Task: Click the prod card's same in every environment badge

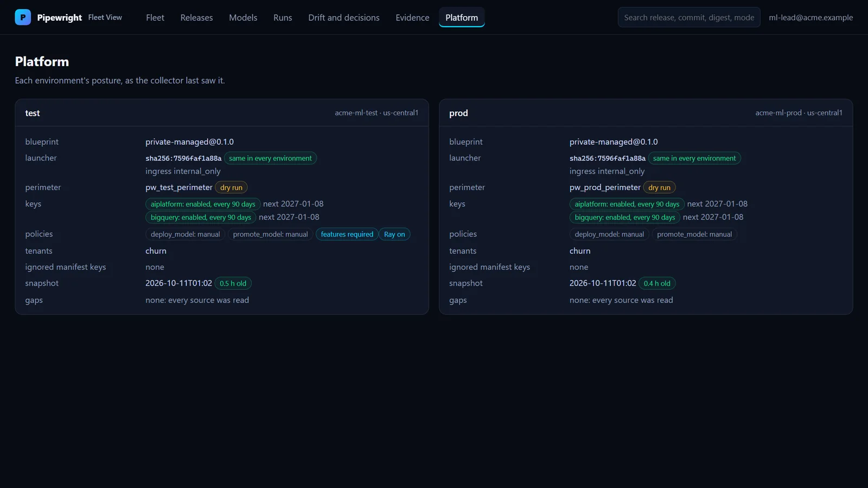Action: [x=694, y=158]
